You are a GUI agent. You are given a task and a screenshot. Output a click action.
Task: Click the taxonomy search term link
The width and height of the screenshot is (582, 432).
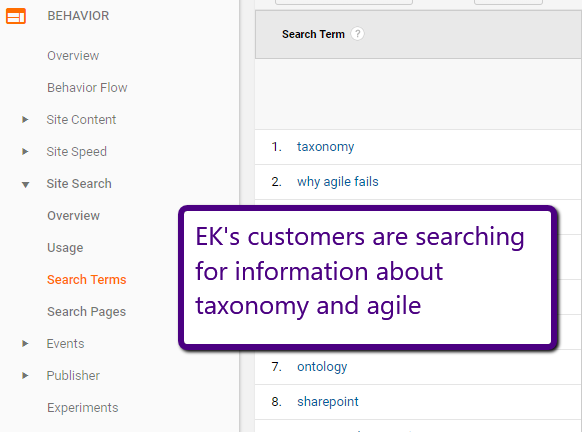coord(326,147)
